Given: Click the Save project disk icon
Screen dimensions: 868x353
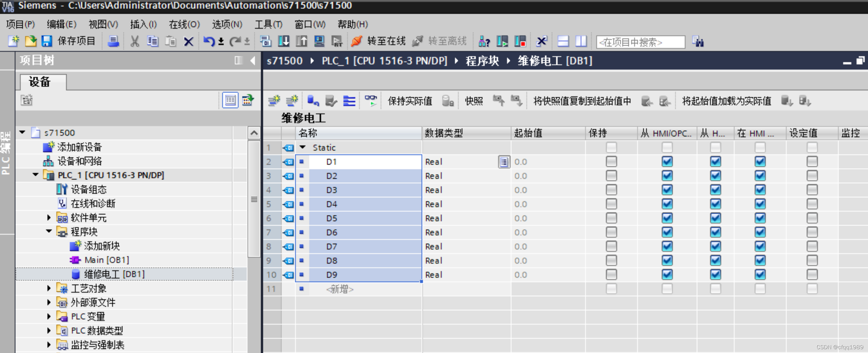Looking at the screenshot, I should coord(46,41).
